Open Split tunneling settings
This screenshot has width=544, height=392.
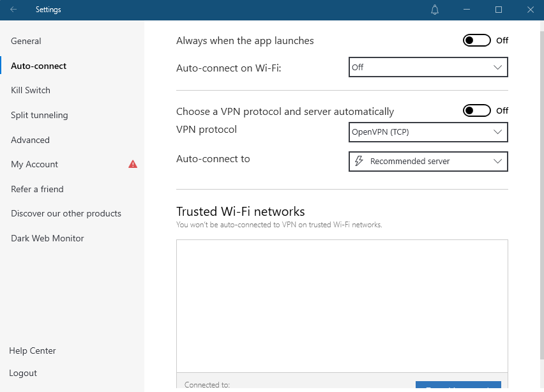coord(40,116)
